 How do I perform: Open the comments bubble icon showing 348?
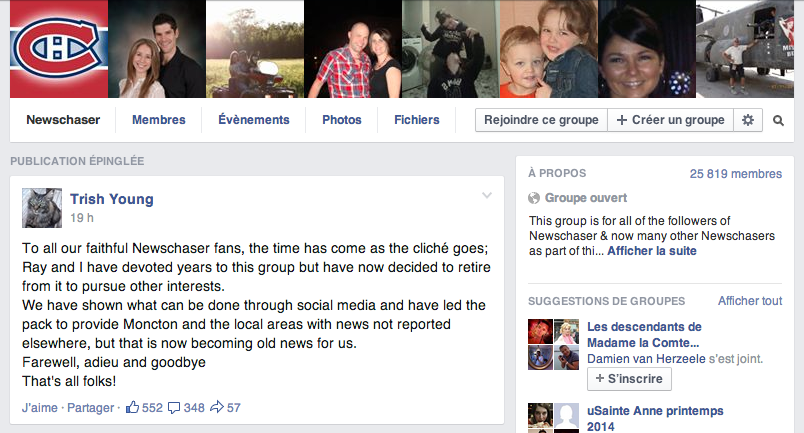point(174,408)
